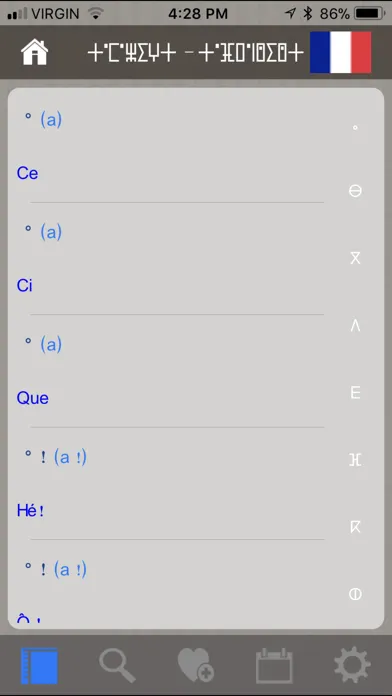Jump to the E-shaped ⴹ index letter
Viewport: 392px width, 696px height.
(x=355, y=393)
